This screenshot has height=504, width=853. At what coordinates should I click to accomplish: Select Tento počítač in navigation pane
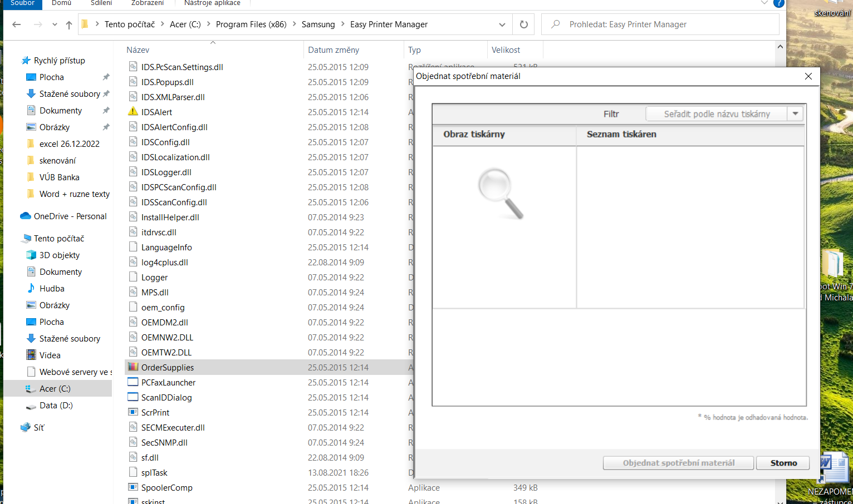point(59,238)
